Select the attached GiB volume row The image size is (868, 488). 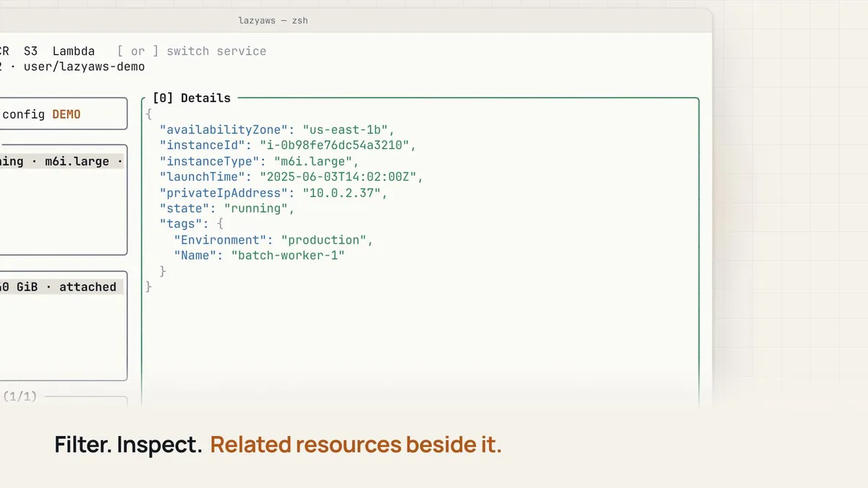[62, 287]
